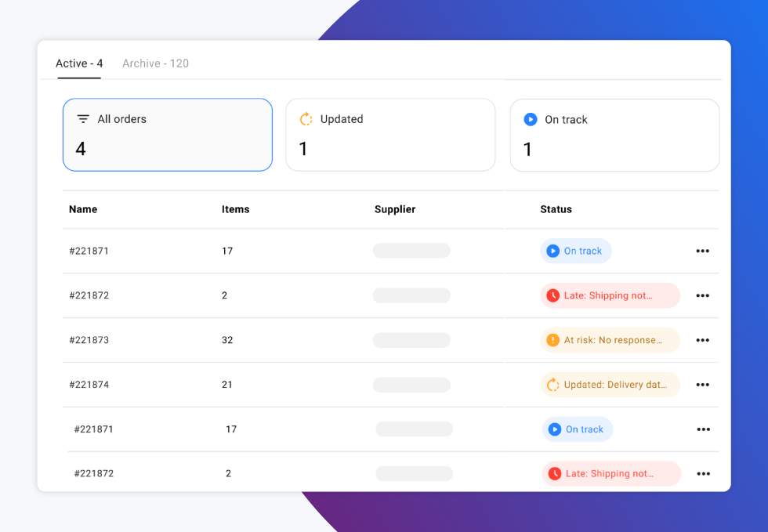Click the warning icon on At risk status

pos(552,340)
